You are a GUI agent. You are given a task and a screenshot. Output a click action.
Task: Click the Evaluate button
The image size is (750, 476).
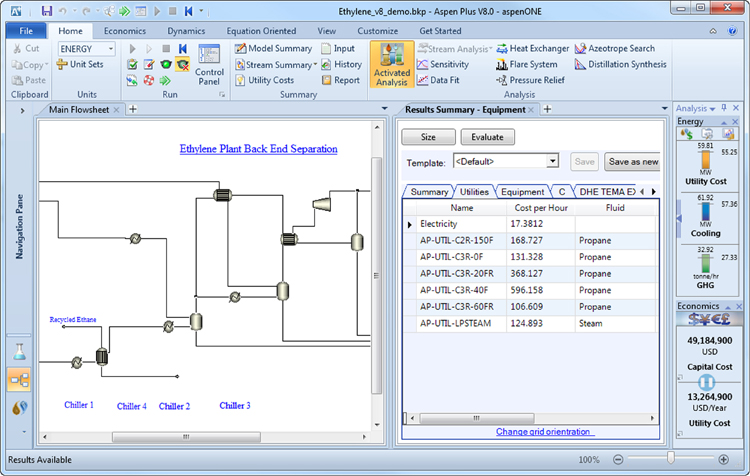click(x=487, y=137)
